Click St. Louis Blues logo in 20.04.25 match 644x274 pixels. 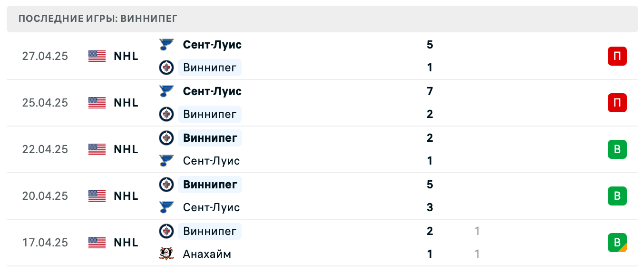(166, 207)
